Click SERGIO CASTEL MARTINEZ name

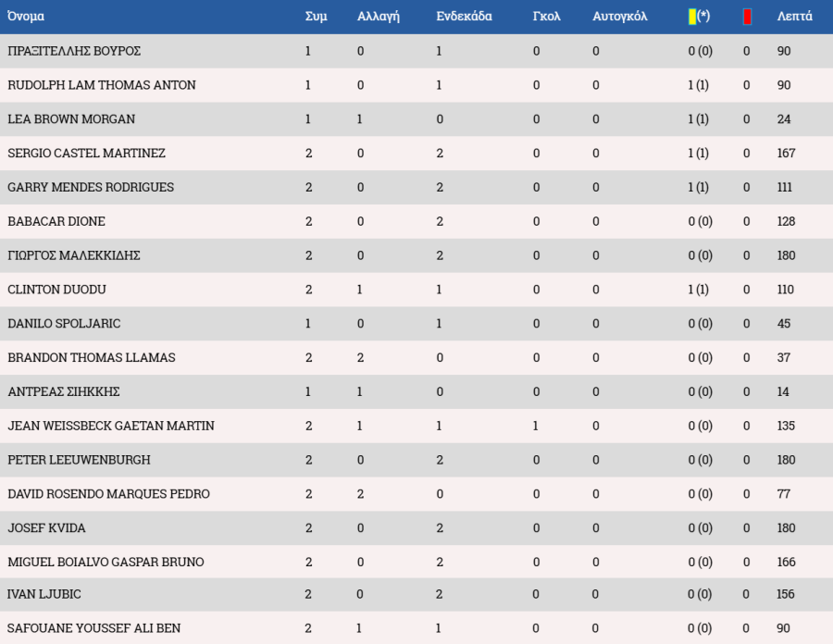[86, 153]
